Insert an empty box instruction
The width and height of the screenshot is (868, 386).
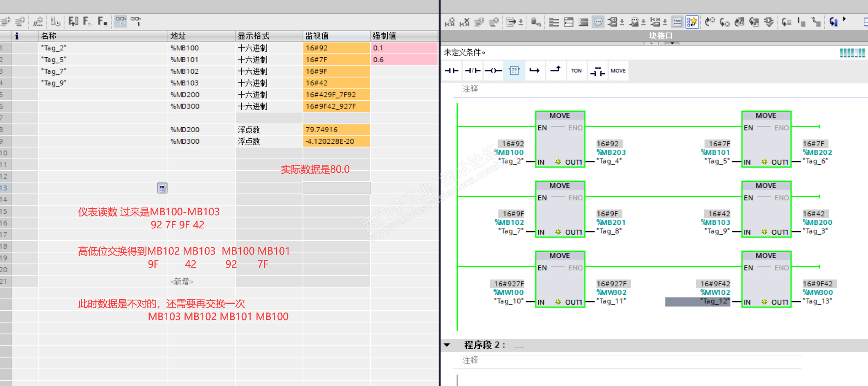(514, 70)
